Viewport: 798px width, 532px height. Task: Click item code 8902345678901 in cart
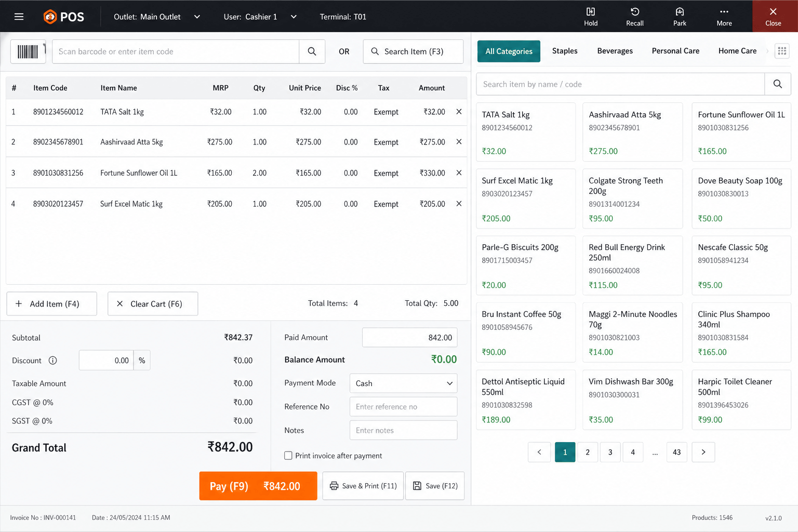pyautogui.click(x=58, y=142)
